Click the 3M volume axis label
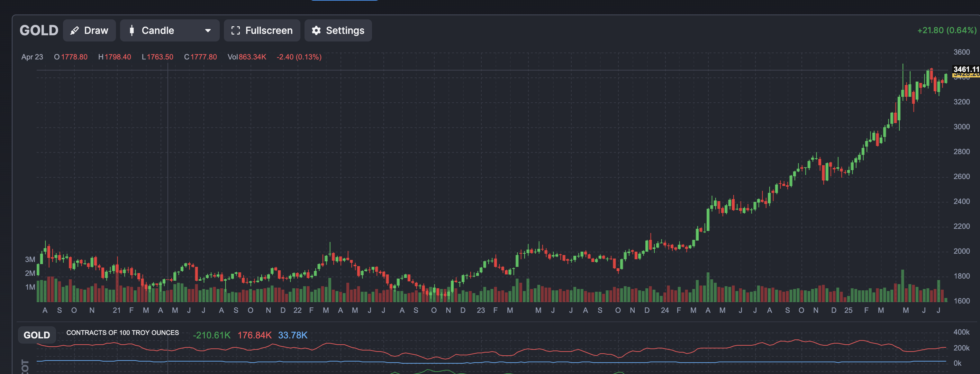Viewport: 980px width, 374px height. pos(30,260)
